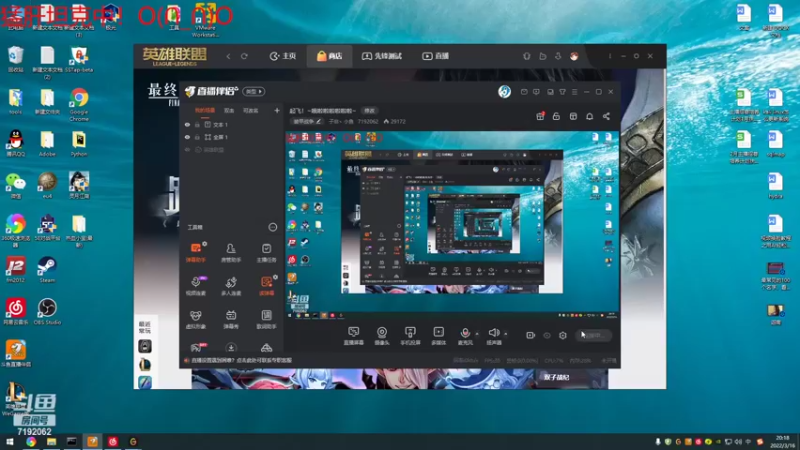Switch to the second scene tab
The height and width of the screenshot is (450, 800).
pos(229,110)
